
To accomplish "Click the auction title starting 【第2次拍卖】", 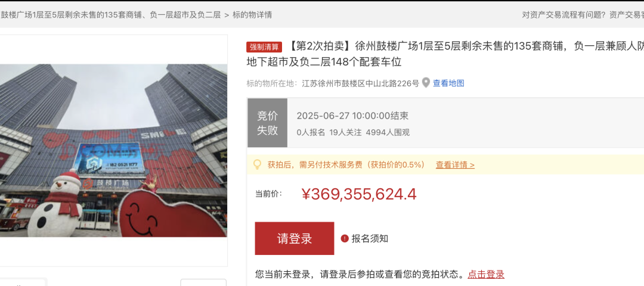I will (445, 54).
